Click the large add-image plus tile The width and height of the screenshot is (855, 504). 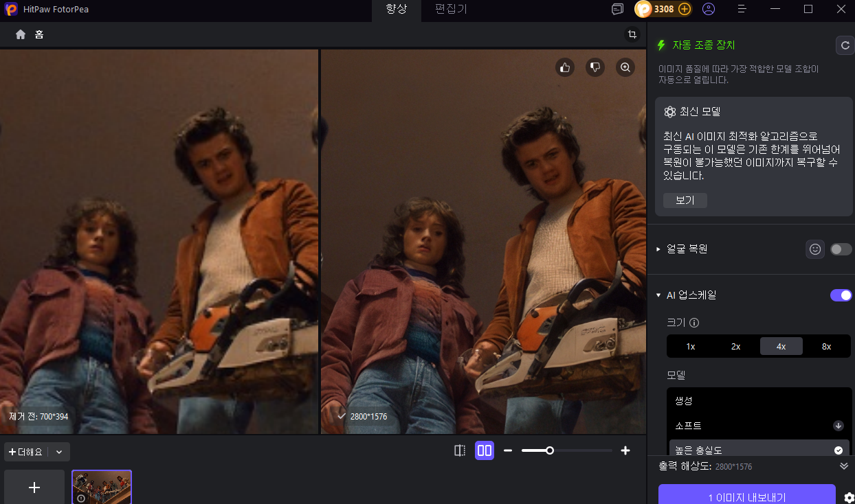pyautogui.click(x=34, y=487)
